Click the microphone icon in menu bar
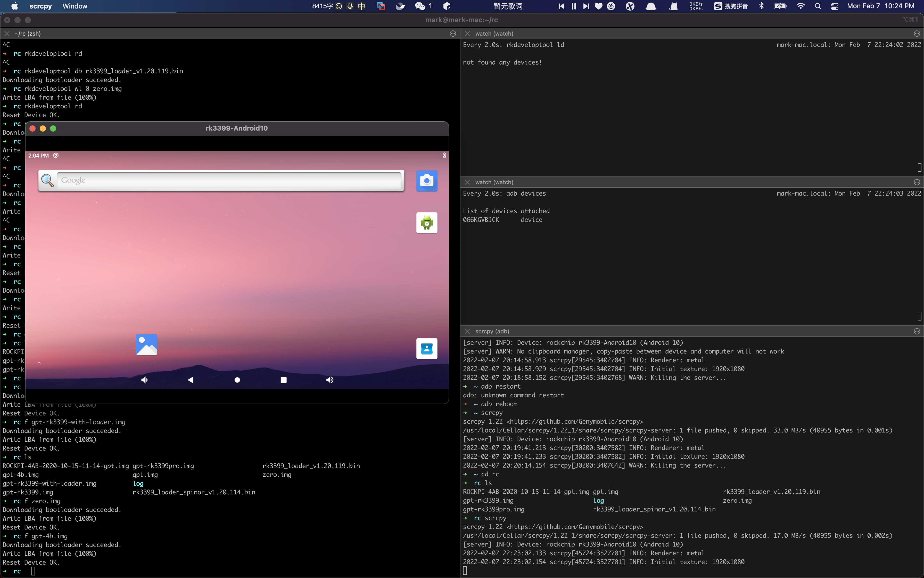Image resolution: width=924 pixels, height=578 pixels. point(350,6)
